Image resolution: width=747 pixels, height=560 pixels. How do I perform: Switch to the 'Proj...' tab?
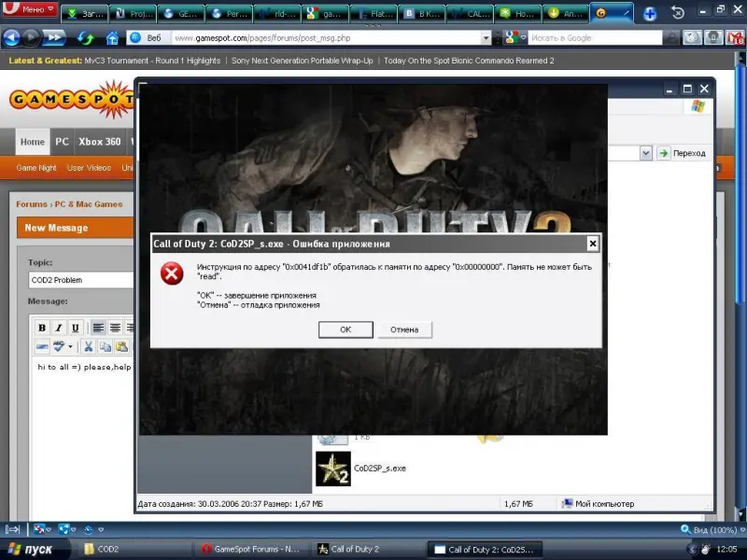coord(133,14)
